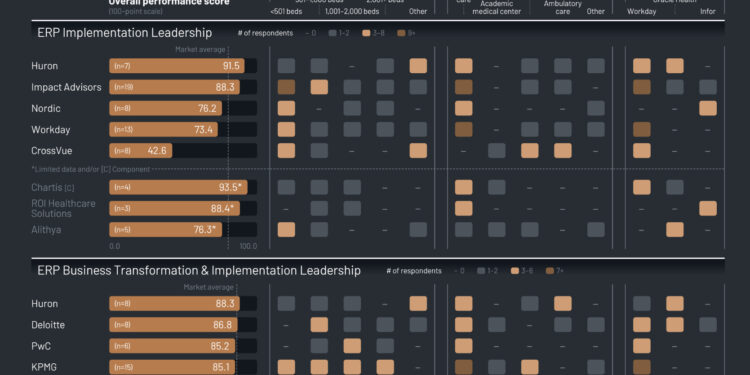Click the <501 beds column header
750x375 pixels.
tap(286, 11)
